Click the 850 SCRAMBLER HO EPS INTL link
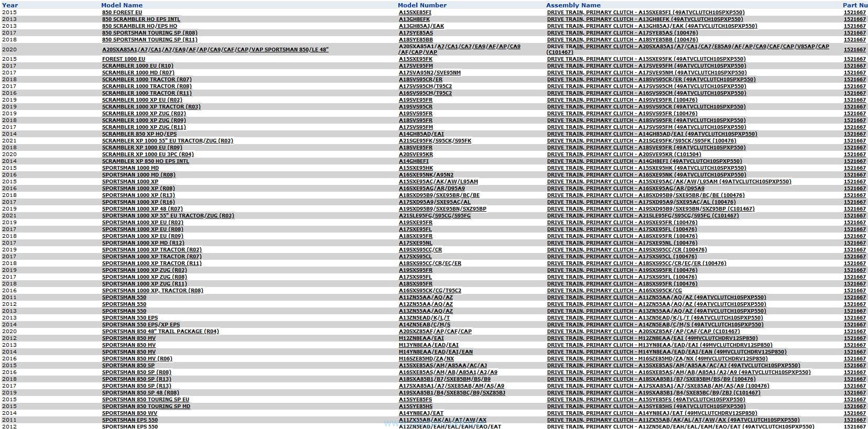 pyautogui.click(x=141, y=19)
